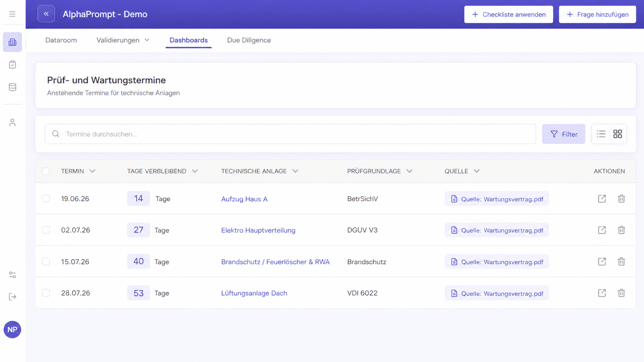Click the AlphaPrompt - Demo title
The image size is (644, 362).
click(x=105, y=14)
